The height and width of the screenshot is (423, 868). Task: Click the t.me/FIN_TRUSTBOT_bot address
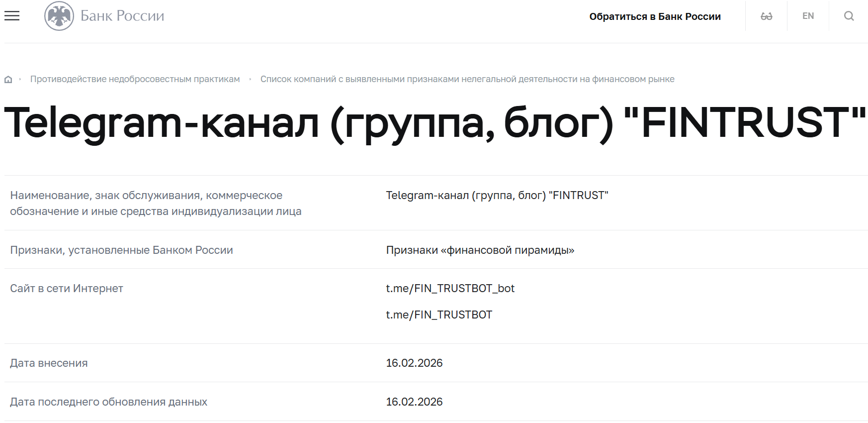[x=450, y=288]
